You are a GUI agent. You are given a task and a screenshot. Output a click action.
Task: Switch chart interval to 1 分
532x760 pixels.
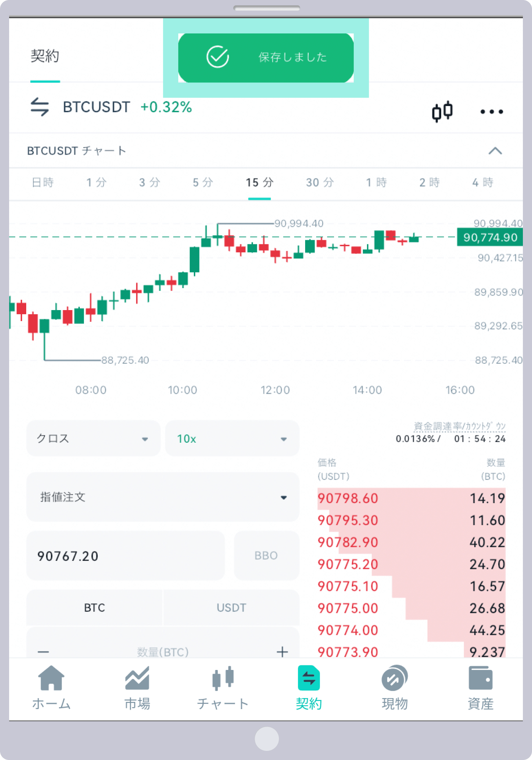(96, 182)
